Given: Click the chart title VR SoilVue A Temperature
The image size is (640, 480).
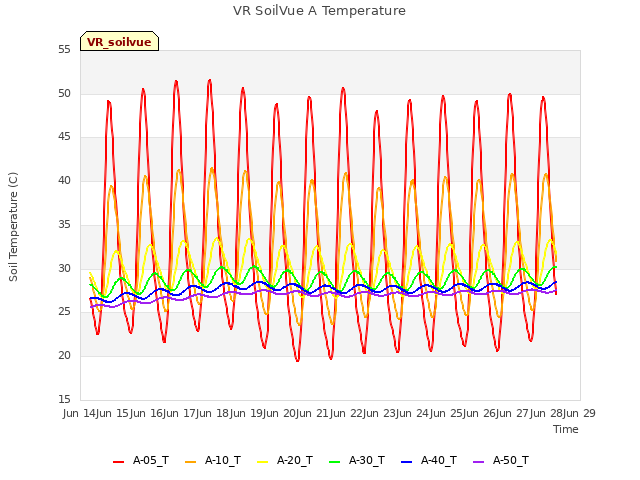Looking at the screenshot, I should (x=319, y=11).
